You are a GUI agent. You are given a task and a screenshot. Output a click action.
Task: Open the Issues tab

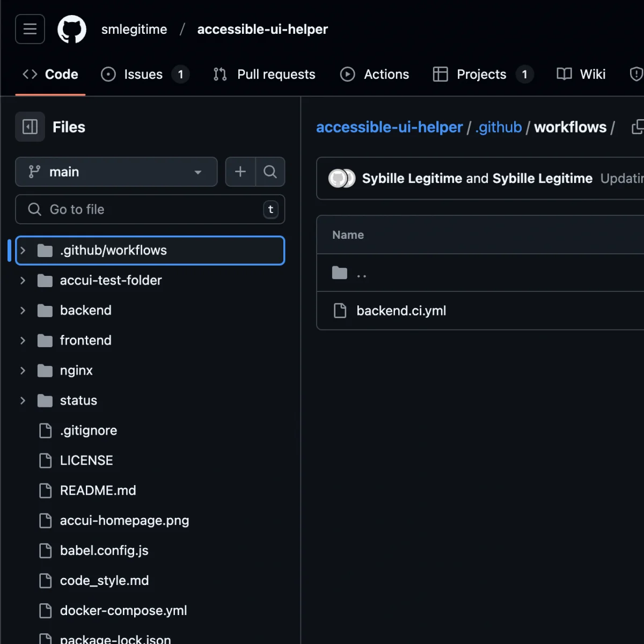pos(145,74)
